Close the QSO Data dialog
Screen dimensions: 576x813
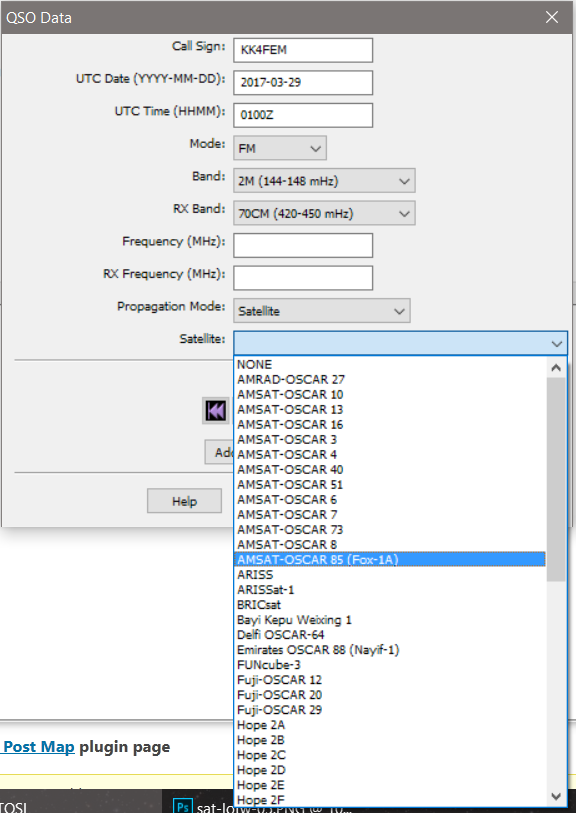pos(552,17)
